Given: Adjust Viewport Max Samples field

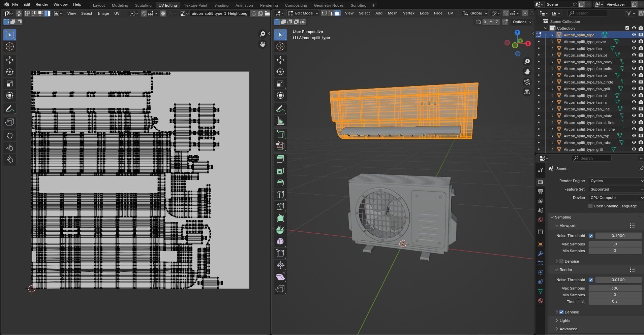Looking at the screenshot, I should click(615, 244).
